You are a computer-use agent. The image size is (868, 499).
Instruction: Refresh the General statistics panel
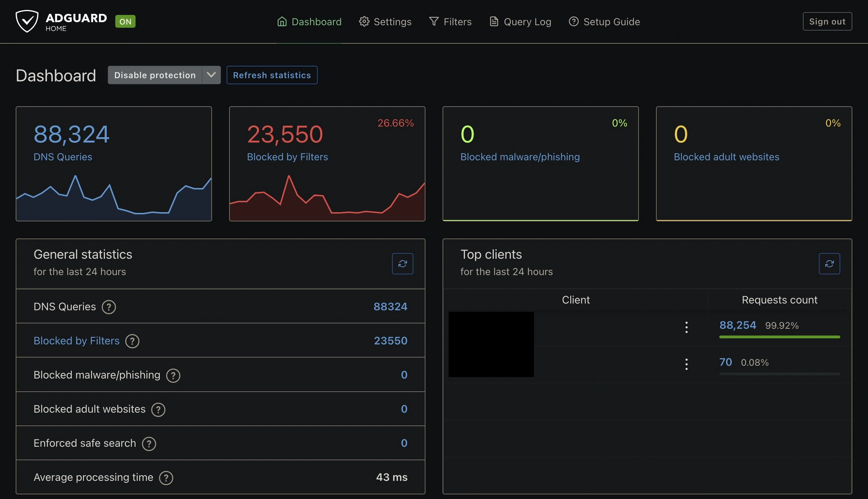(402, 264)
